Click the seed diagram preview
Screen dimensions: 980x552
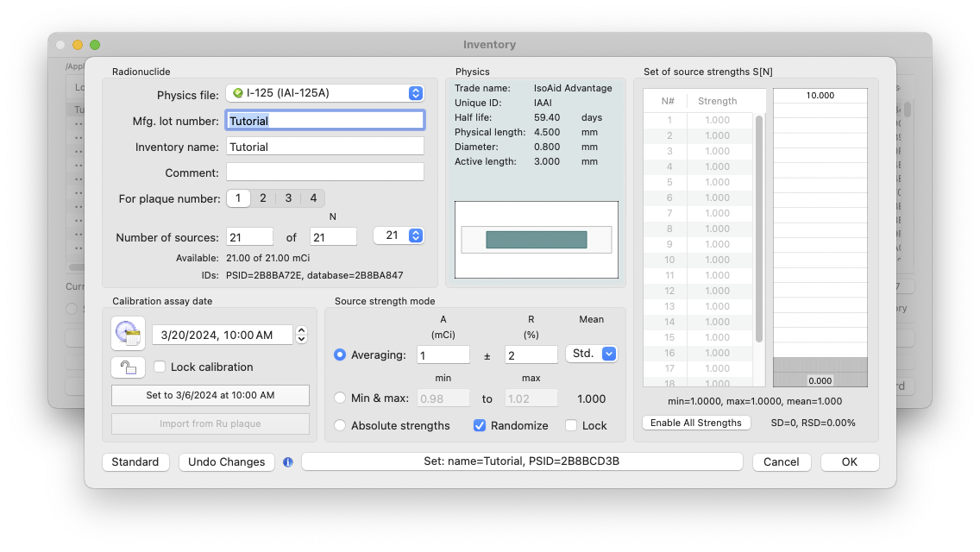click(537, 240)
